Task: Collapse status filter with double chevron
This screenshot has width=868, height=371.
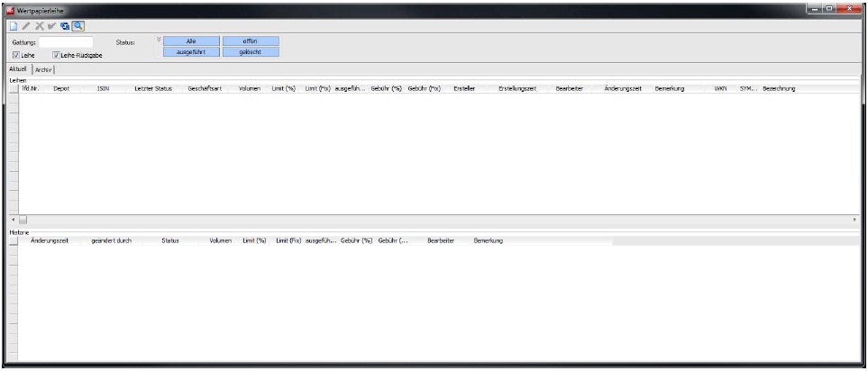Action: pos(159,40)
